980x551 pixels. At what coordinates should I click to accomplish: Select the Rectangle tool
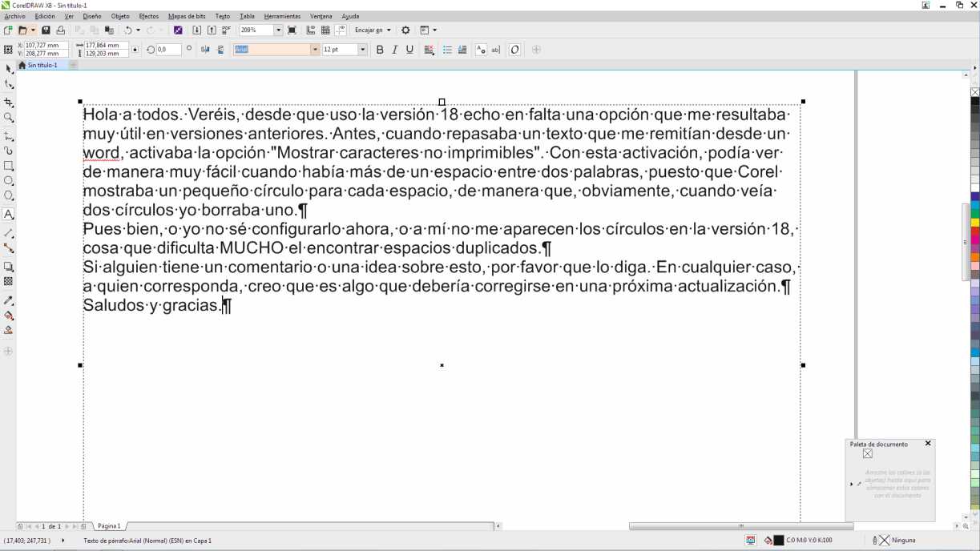9,166
